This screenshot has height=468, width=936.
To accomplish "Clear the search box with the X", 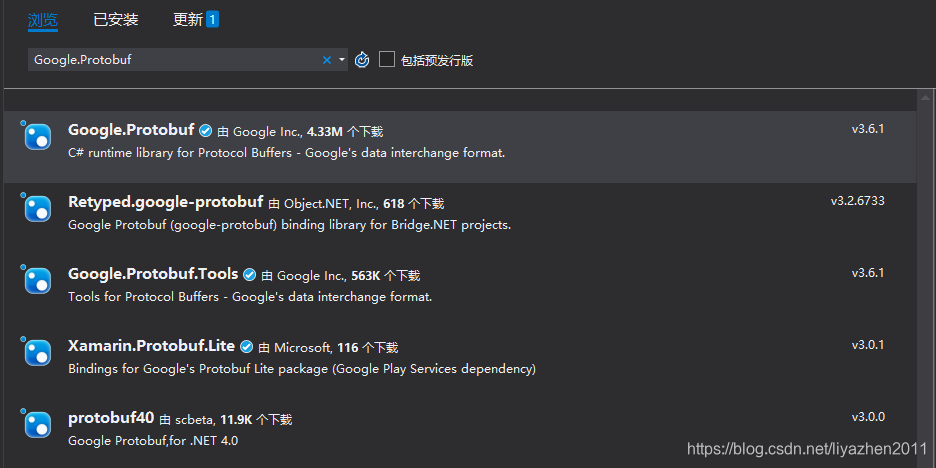I will click(x=327, y=60).
